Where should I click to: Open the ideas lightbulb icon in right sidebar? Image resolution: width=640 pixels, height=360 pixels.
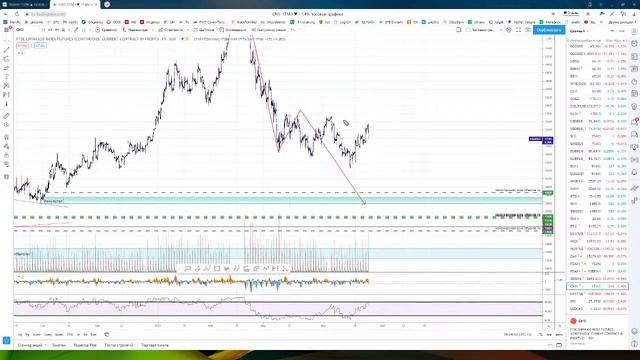click(x=634, y=107)
